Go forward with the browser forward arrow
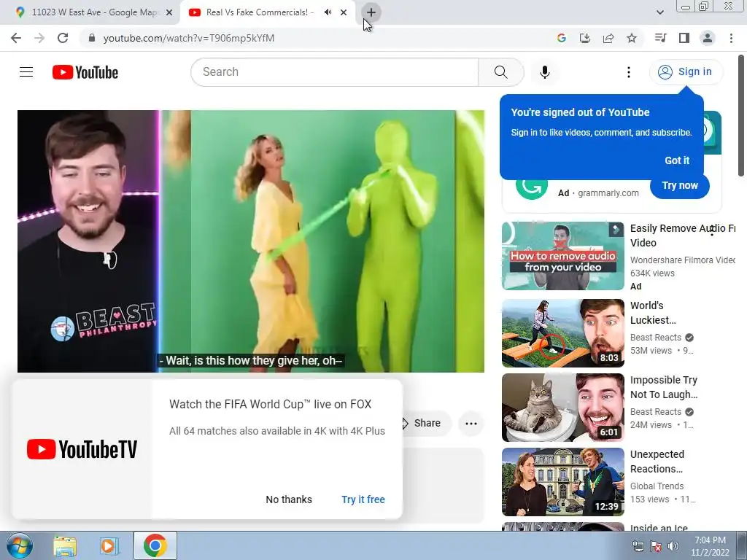Screen dimensions: 747x560 (x=39, y=38)
